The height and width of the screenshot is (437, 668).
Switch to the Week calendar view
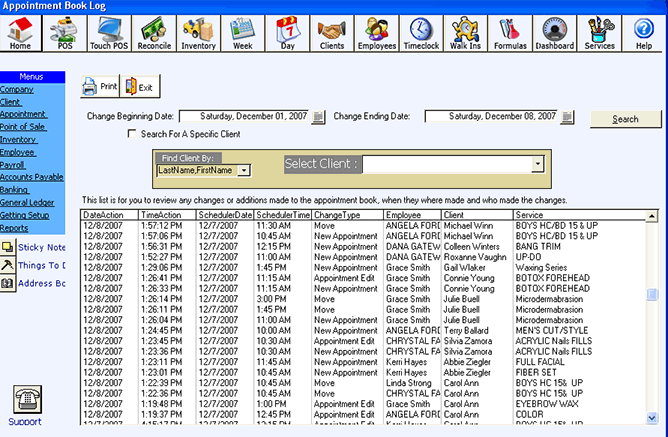click(x=243, y=33)
